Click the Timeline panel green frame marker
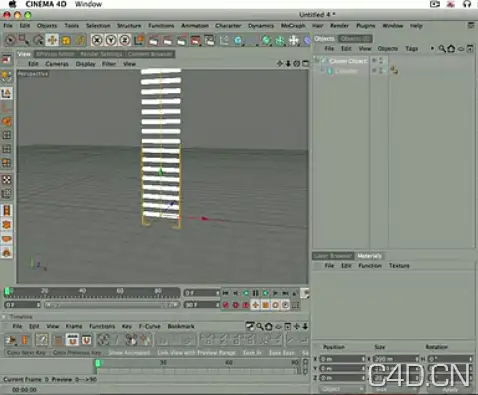Viewport: 478px width, 395px height. [98, 363]
